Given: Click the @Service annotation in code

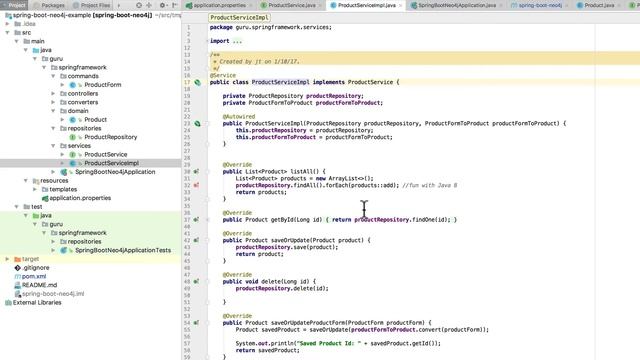Looking at the screenshot, I should click(223, 75).
